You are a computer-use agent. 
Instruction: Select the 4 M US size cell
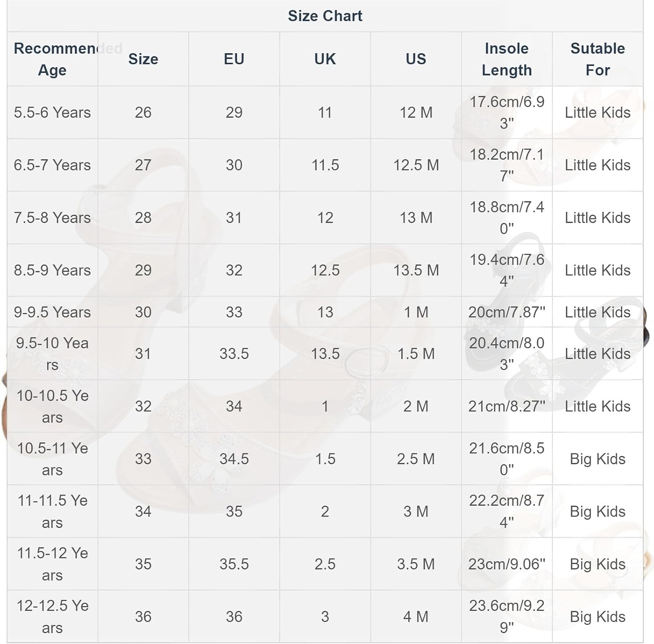(416, 617)
